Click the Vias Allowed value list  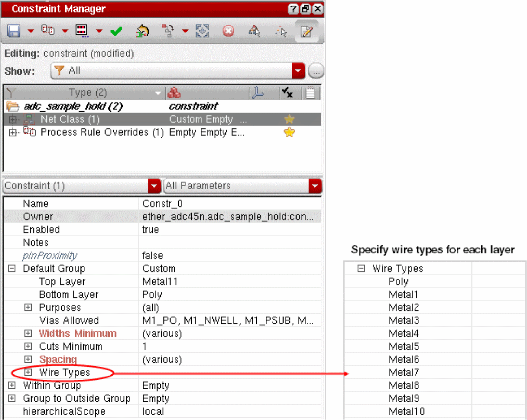pos(230,320)
